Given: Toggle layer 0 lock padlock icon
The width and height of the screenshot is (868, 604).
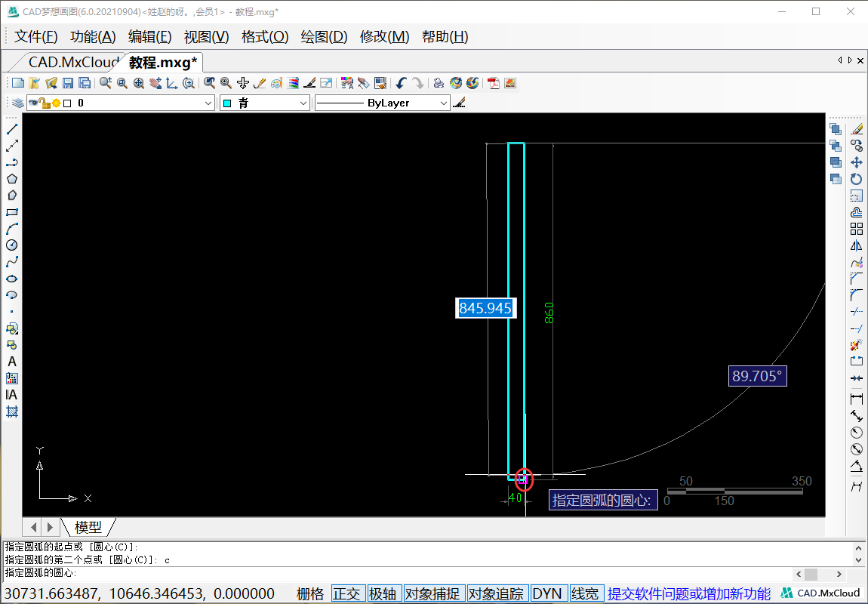Looking at the screenshot, I should (45, 103).
